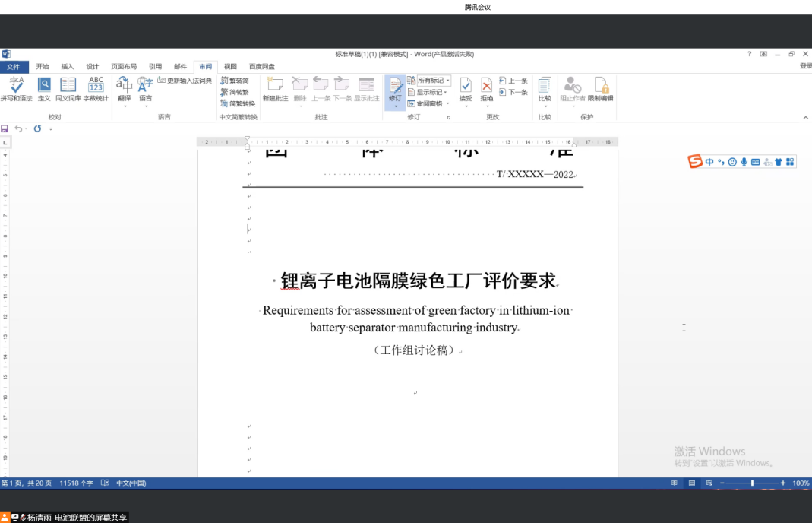Toggle Sogou 中 Chinese/English input mode

coord(709,162)
